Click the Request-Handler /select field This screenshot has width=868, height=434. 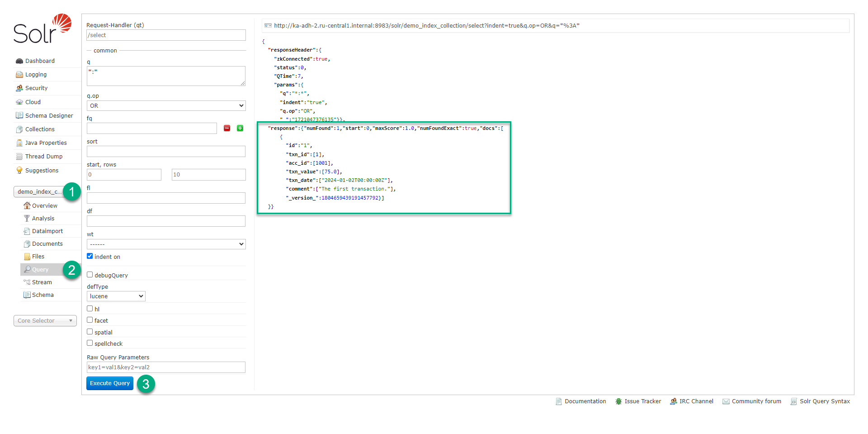click(x=166, y=35)
